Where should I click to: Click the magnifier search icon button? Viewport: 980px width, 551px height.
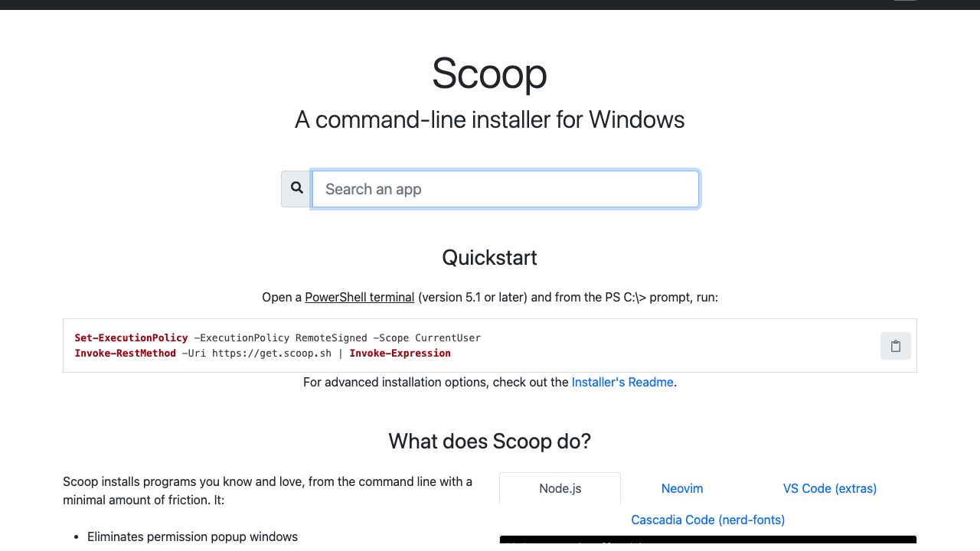[x=296, y=189]
